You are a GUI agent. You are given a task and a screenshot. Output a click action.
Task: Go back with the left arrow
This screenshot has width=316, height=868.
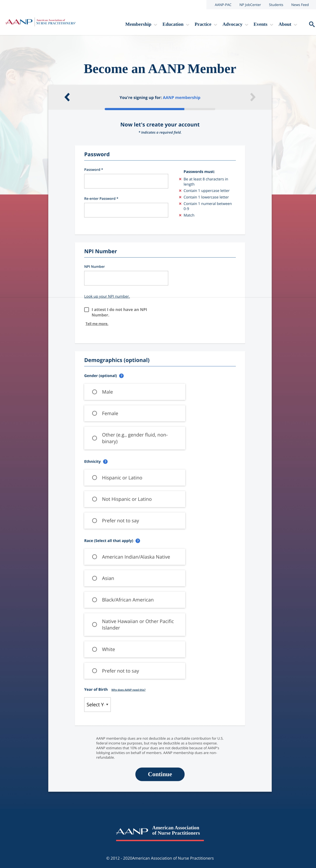point(67,97)
